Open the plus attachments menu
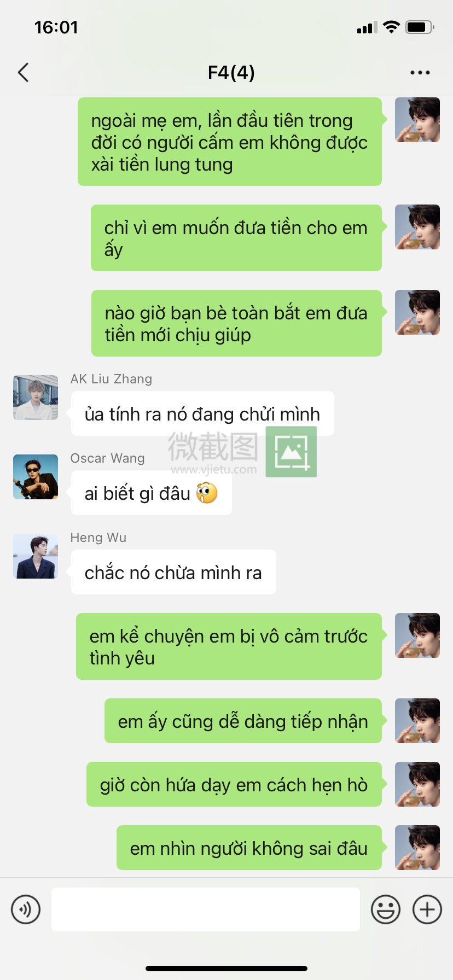 (x=427, y=909)
